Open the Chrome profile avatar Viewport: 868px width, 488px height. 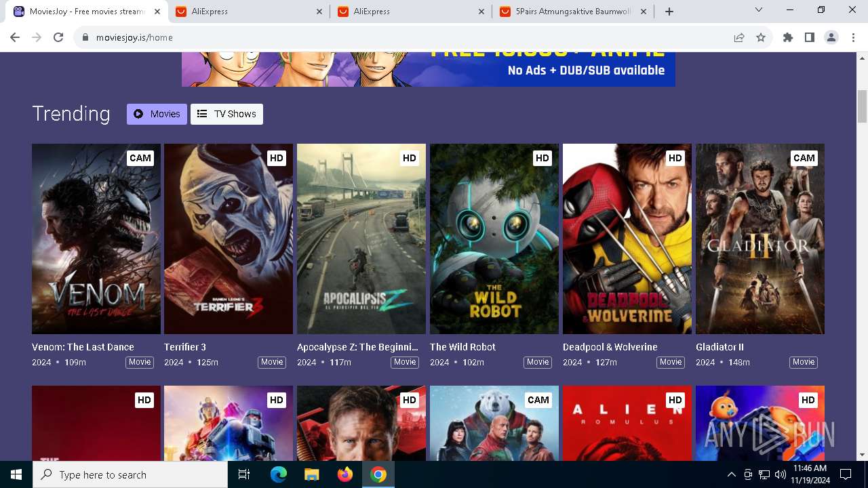coord(831,38)
